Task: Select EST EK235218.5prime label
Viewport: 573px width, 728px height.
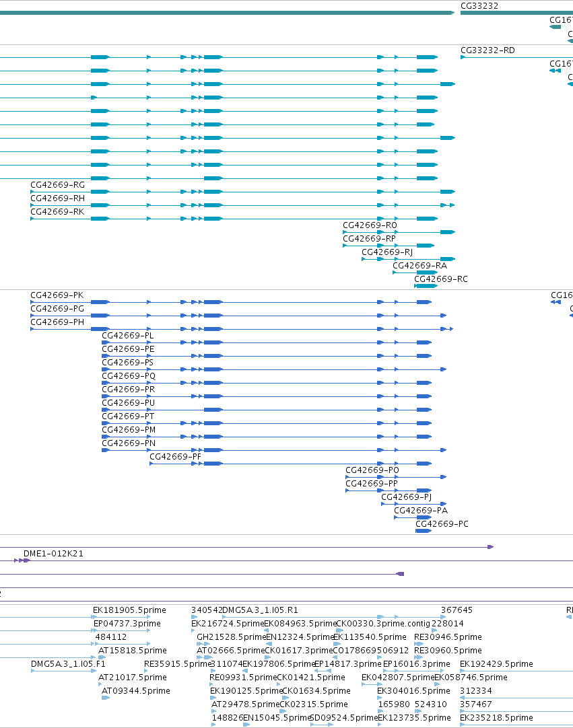Action: pos(496,718)
